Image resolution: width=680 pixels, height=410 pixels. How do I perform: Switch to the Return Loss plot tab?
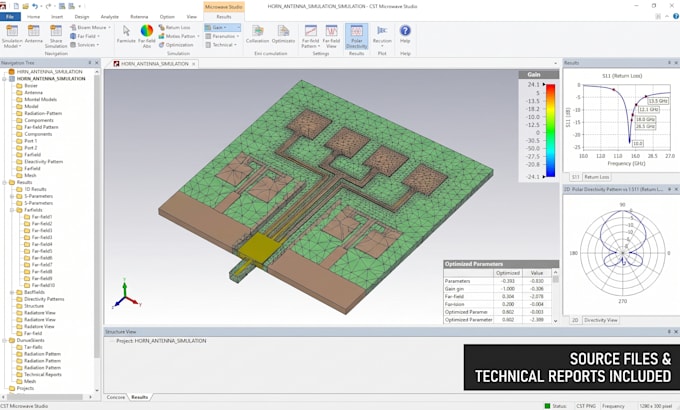[x=596, y=177]
